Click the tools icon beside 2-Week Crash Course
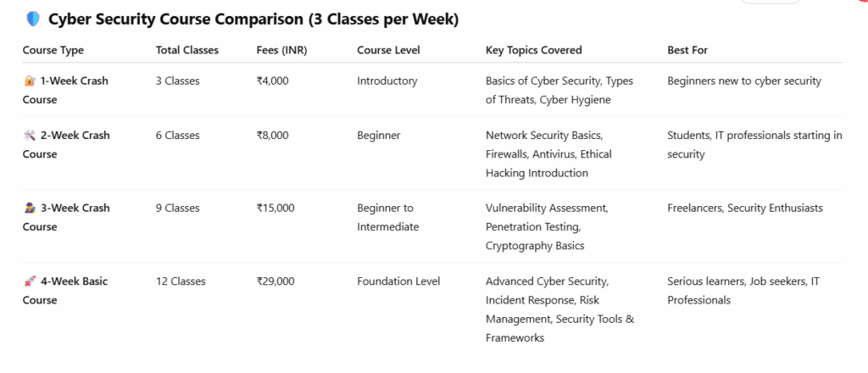 click(x=30, y=136)
